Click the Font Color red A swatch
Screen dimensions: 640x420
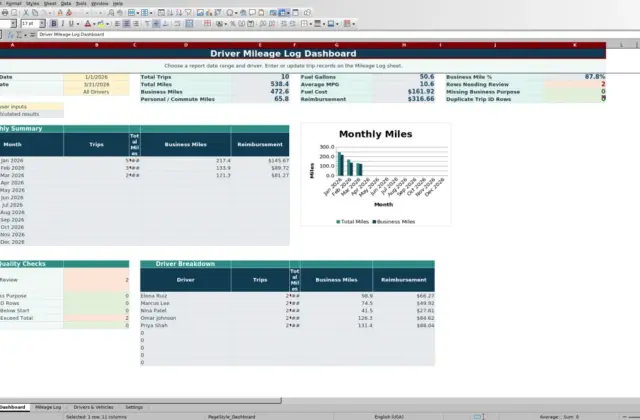tap(87, 24)
